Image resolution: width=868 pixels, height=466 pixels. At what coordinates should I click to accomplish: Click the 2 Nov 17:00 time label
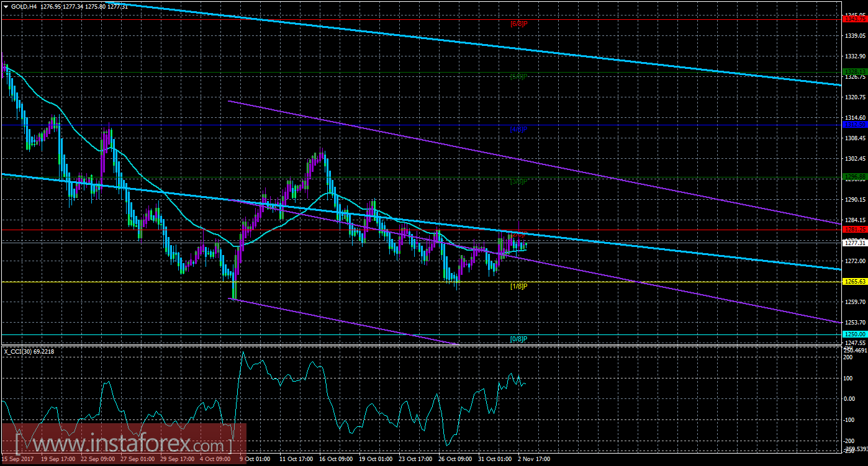coord(533,460)
